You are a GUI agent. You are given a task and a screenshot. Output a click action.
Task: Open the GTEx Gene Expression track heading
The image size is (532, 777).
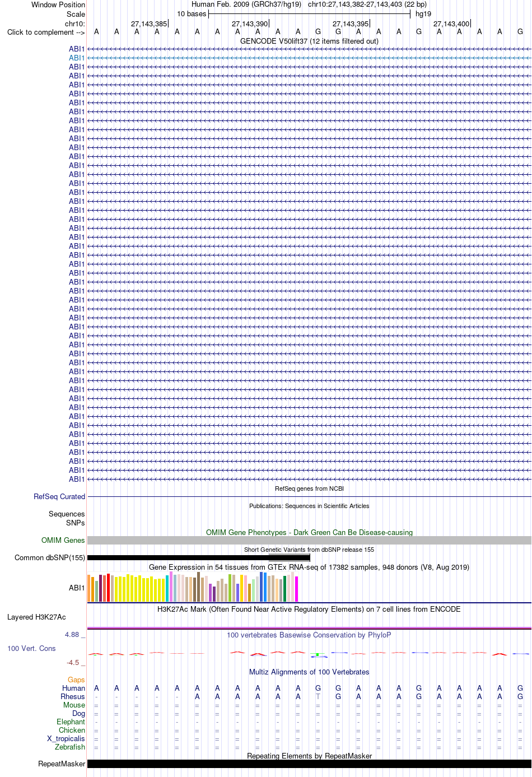(309, 567)
